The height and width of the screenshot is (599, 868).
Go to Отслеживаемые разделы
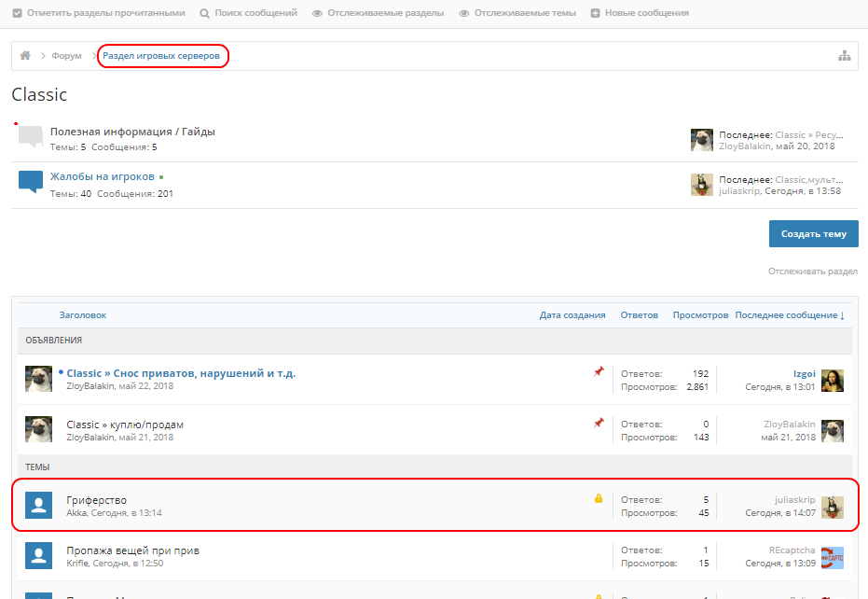(x=385, y=13)
